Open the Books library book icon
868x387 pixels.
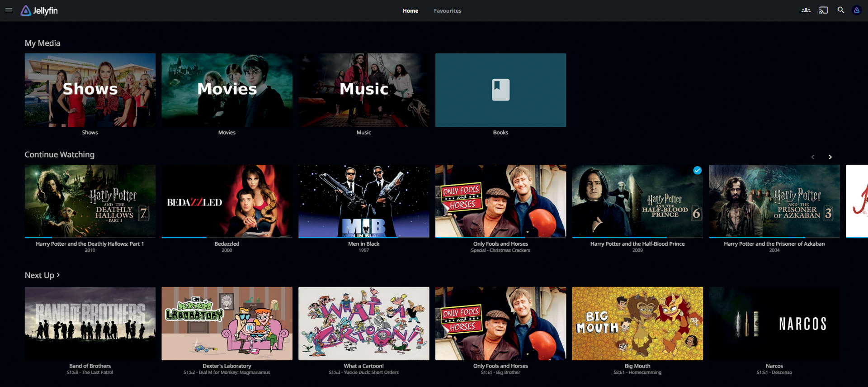click(500, 90)
